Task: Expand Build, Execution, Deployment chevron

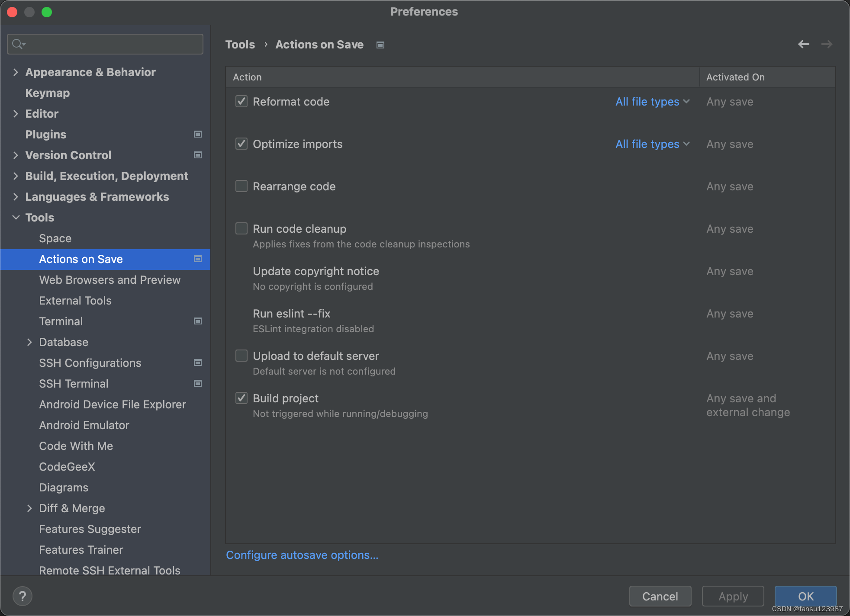Action: (16, 176)
